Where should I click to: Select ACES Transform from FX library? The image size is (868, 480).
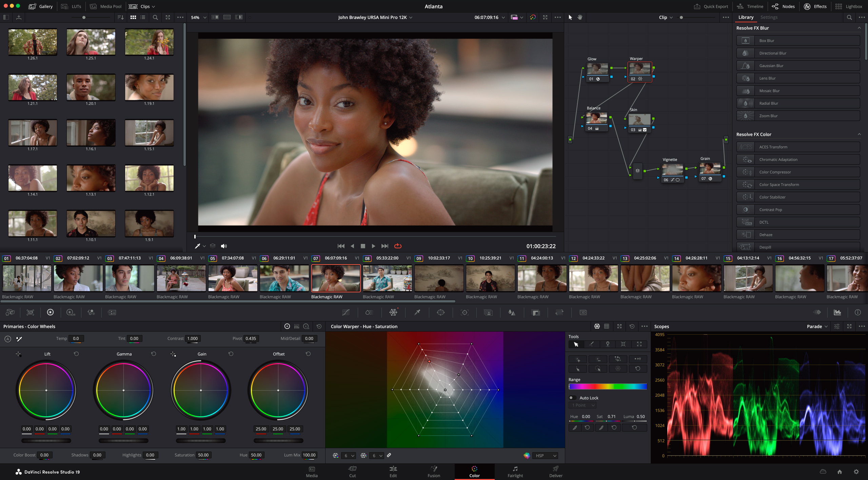point(798,147)
